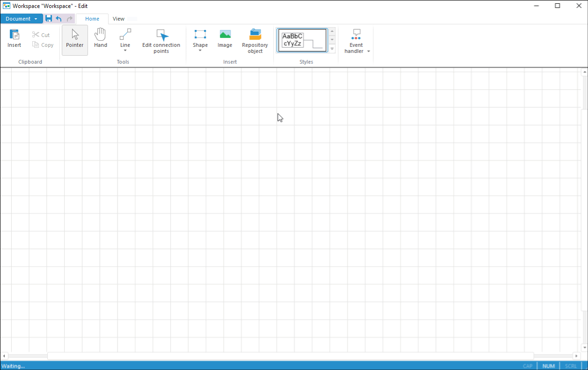Move up one row in the Styles gallery

click(x=332, y=31)
